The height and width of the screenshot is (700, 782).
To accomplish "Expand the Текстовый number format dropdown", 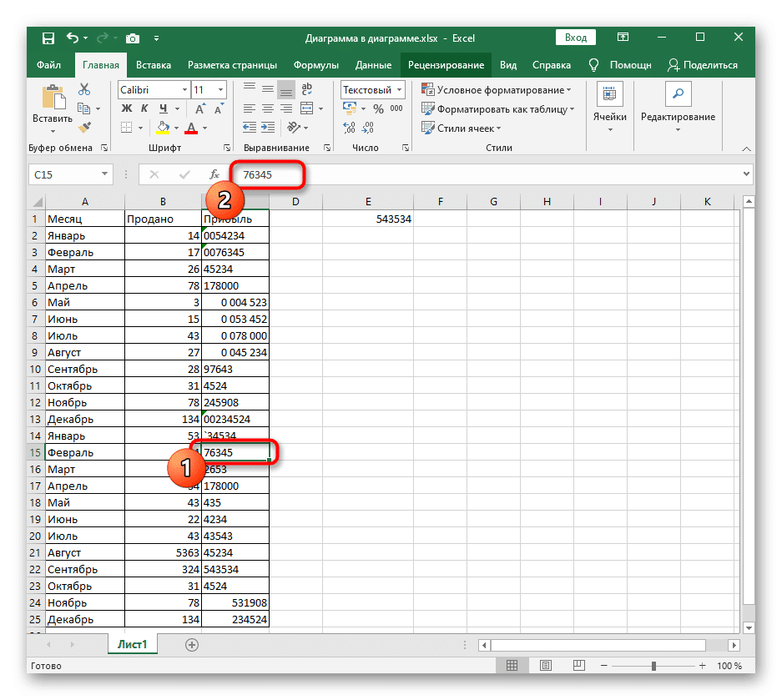I will (x=401, y=90).
